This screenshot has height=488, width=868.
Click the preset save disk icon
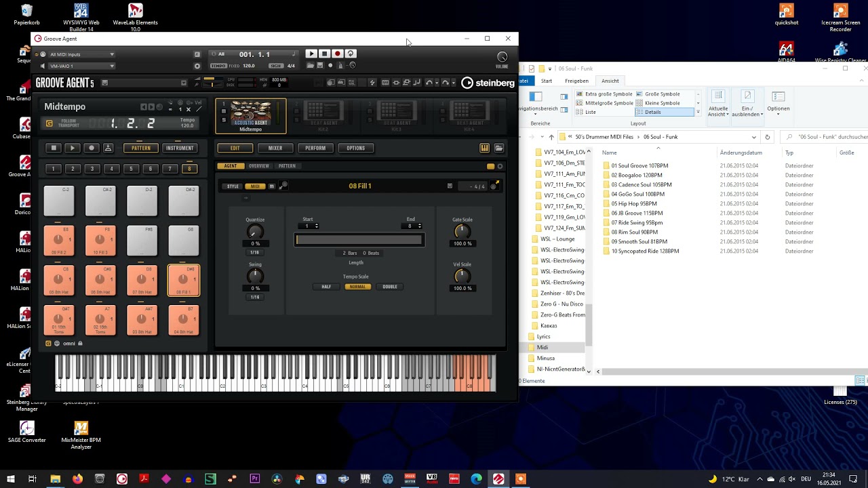point(104,83)
